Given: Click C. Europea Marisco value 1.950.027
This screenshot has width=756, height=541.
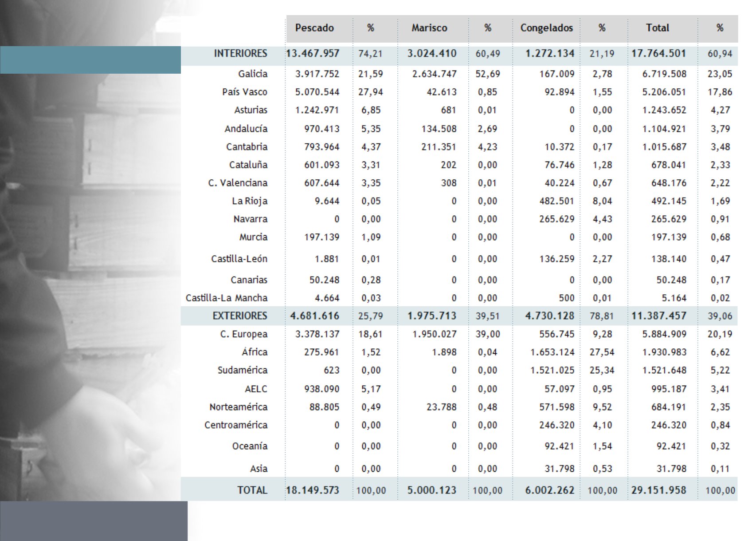Looking at the screenshot, I should click(x=435, y=334).
